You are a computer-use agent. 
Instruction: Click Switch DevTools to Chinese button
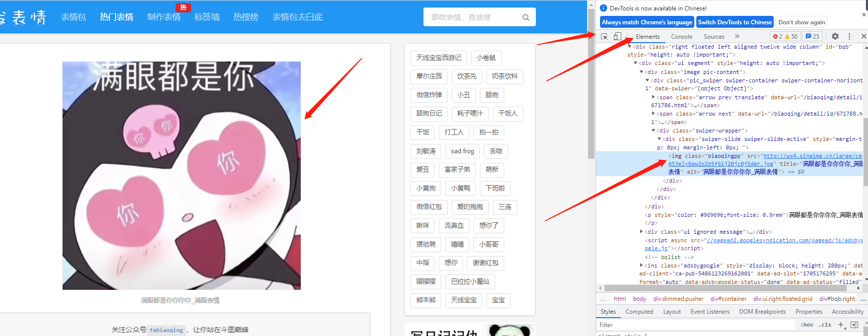pos(734,22)
